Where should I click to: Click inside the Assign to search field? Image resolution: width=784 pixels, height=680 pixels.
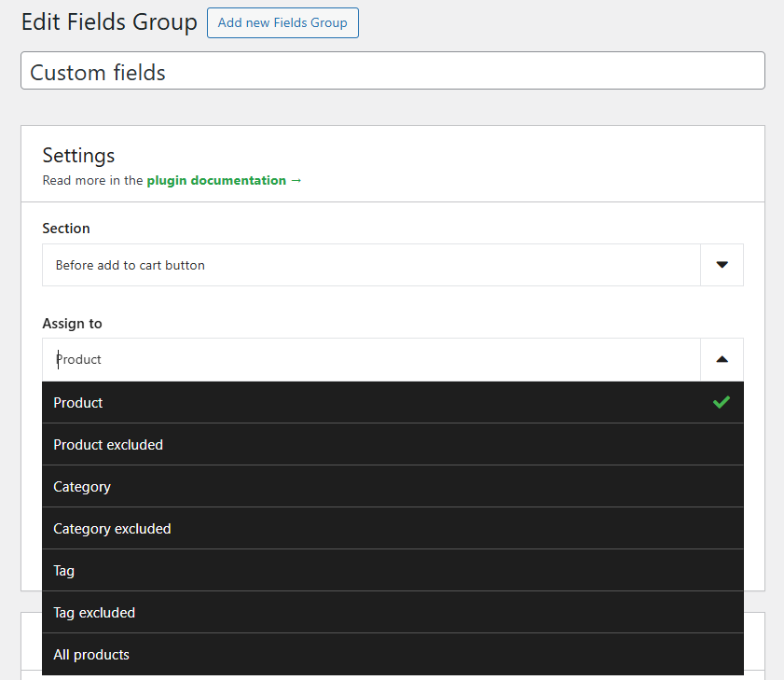point(371,359)
